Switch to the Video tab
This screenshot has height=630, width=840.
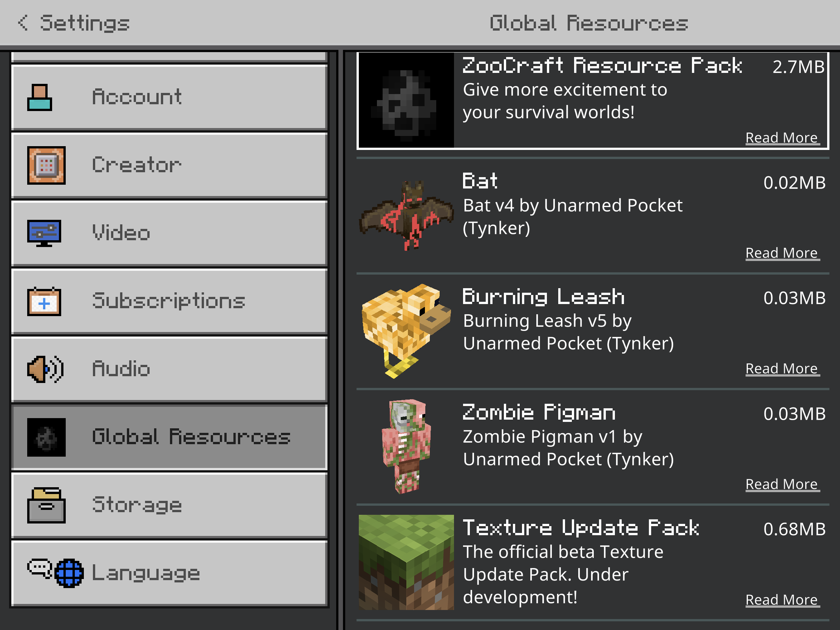169,233
